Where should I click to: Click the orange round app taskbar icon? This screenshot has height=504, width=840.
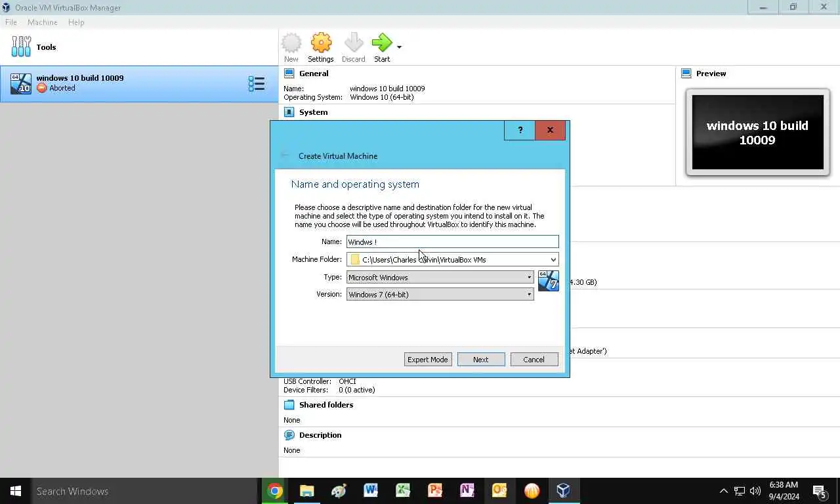[532, 491]
